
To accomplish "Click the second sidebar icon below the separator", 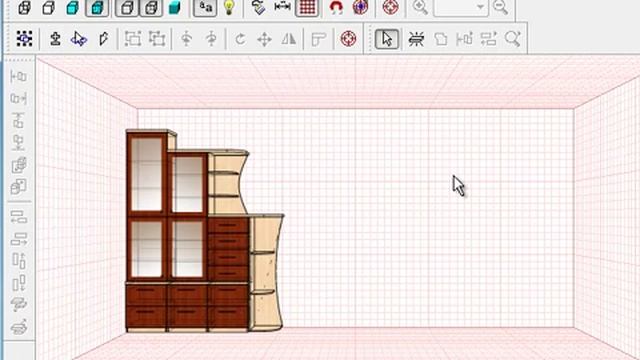I will click(x=19, y=239).
